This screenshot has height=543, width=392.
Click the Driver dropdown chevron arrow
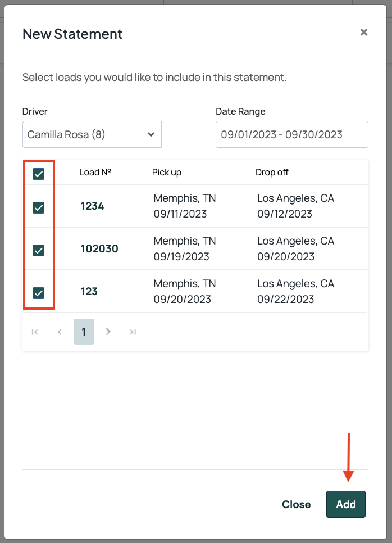[151, 134]
